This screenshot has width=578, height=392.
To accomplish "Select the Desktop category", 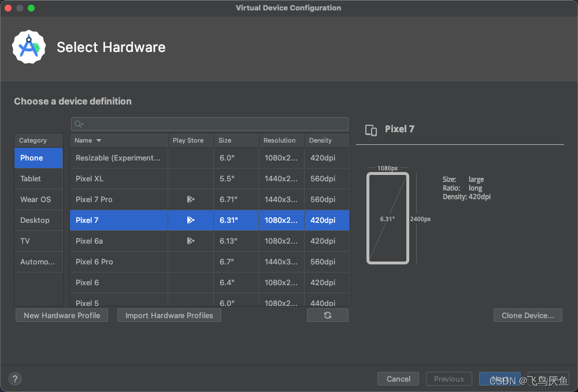I will click(x=39, y=220).
